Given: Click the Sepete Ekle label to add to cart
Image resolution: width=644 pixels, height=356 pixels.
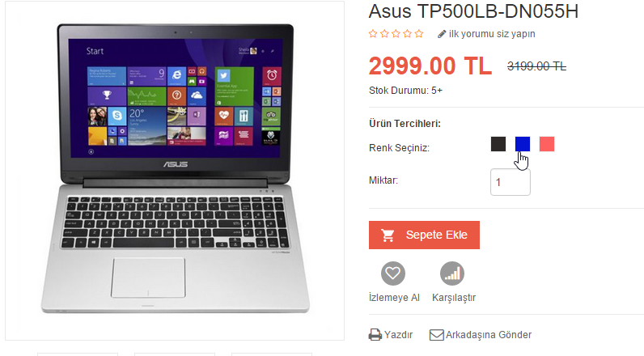Looking at the screenshot, I should click(437, 235).
